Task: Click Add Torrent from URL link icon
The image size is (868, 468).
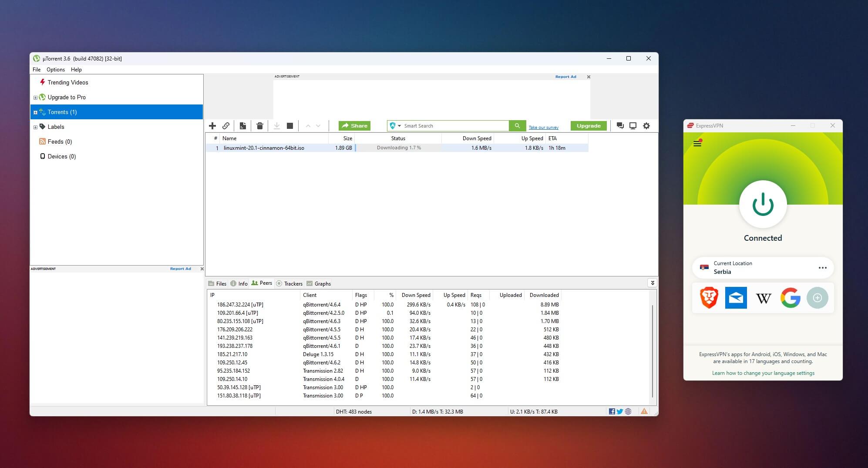Action: pyautogui.click(x=226, y=126)
